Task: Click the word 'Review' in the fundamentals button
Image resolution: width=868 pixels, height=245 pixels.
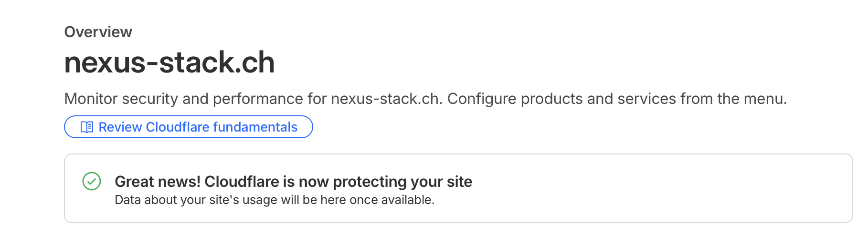Action: tap(120, 127)
